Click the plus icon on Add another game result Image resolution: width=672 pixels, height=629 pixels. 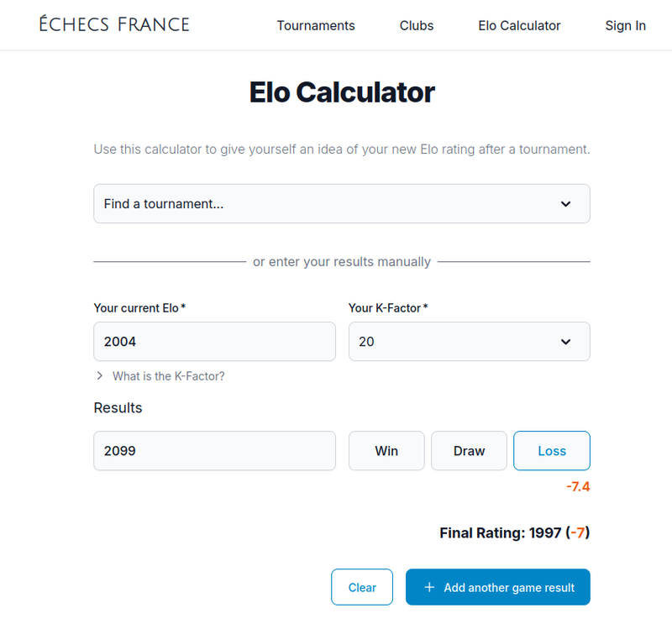pyautogui.click(x=431, y=587)
